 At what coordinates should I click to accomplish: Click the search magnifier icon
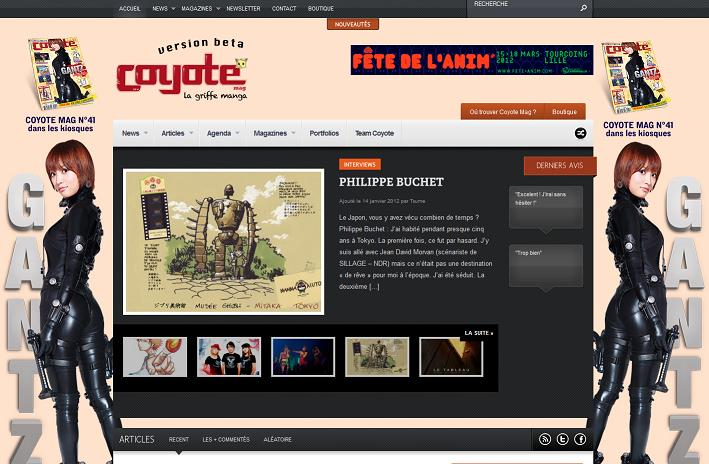[x=583, y=8]
